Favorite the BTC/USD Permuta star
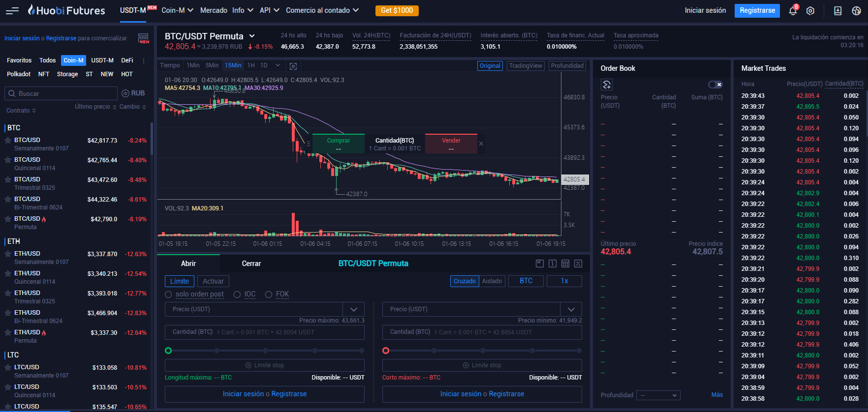Image resolution: width=868 pixels, height=412 pixels. (x=8, y=219)
